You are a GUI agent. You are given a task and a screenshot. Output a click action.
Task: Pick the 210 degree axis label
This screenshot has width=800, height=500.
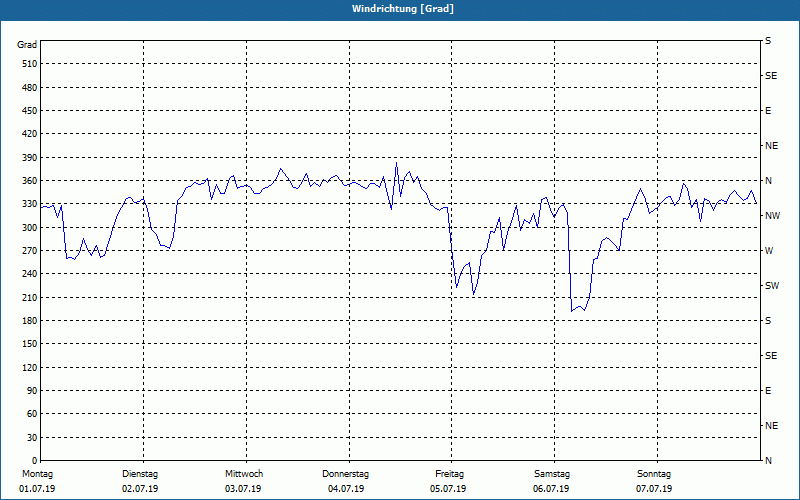29,297
